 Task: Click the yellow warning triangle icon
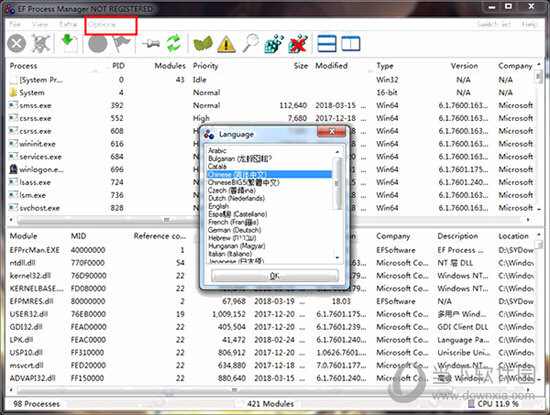226,44
